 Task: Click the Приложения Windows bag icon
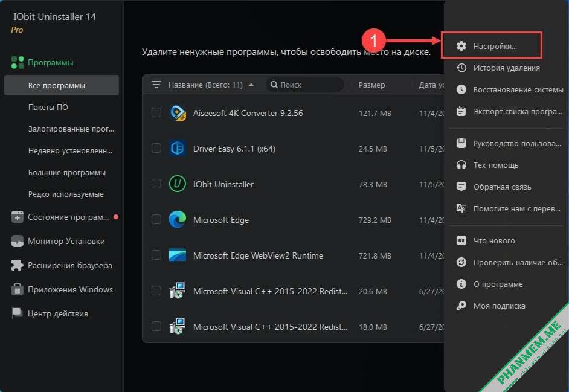coord(17,290)
